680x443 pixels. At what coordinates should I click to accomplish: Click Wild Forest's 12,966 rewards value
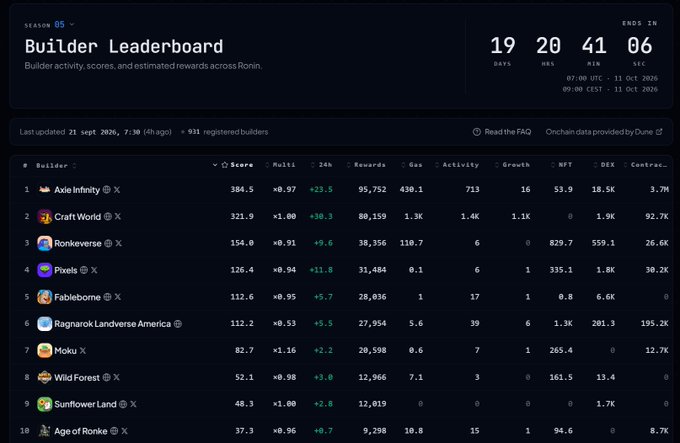click(x=372, y=377)
